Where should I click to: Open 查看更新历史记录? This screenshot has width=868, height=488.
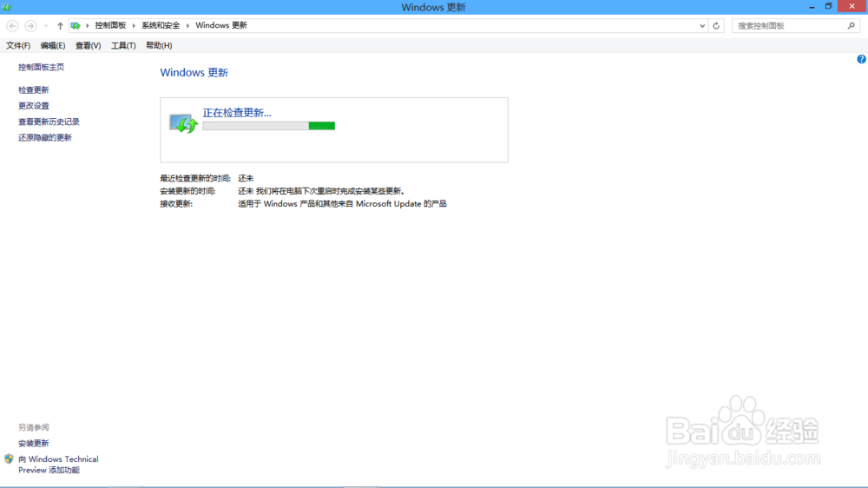(x=49, y=122)
